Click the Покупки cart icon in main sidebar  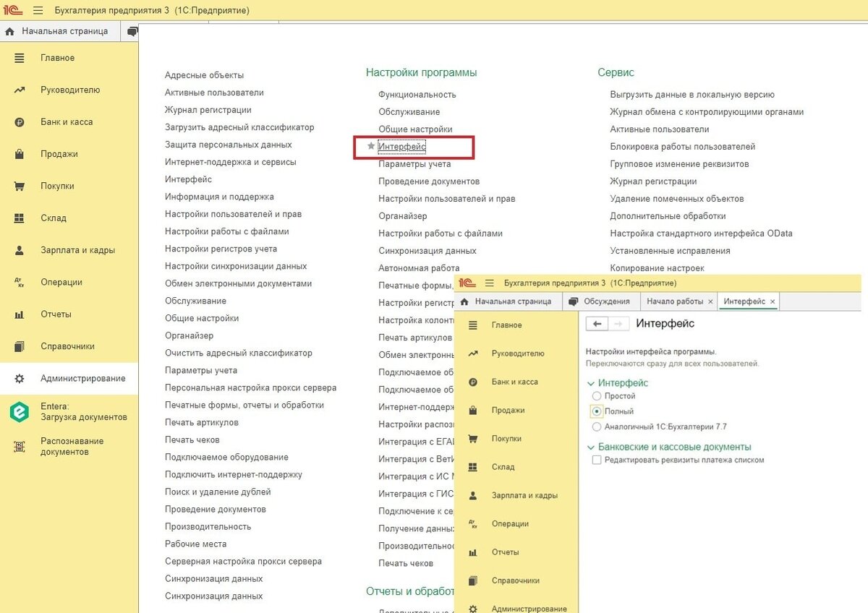[20, 186]
